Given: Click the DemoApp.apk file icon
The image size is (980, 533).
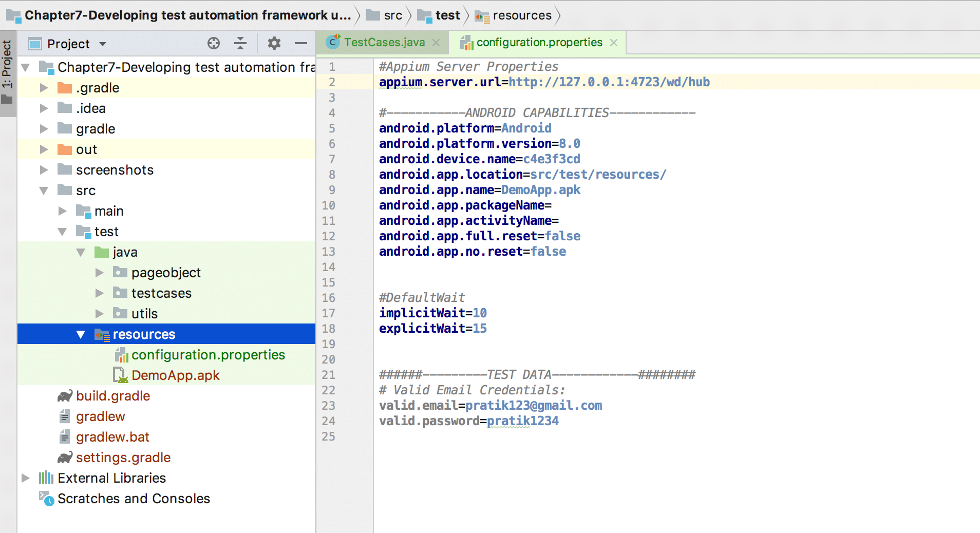Looking at the screenshot, I should pos(121,375).
